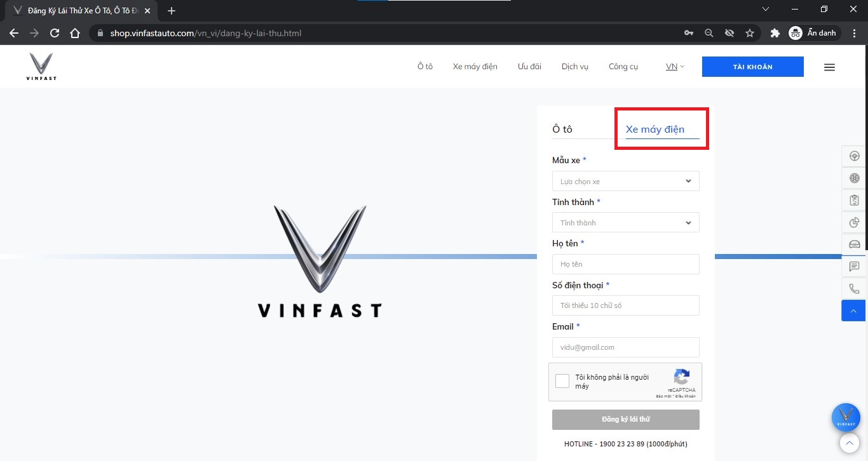Tick the reCAPTCHA 'Tôi không phải là người máy' checkbox
This screenshot has height=461, width=868.
(562, 381)
